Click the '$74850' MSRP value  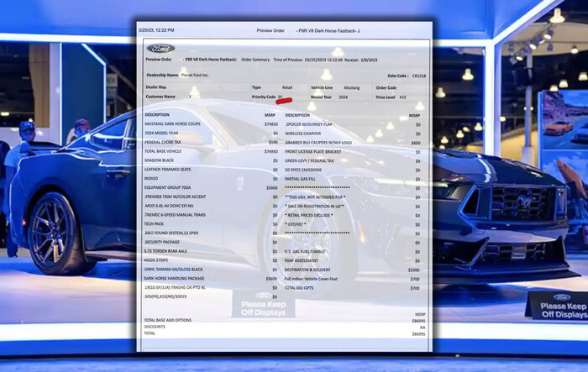pyautogui.click(x=271, y=124)
